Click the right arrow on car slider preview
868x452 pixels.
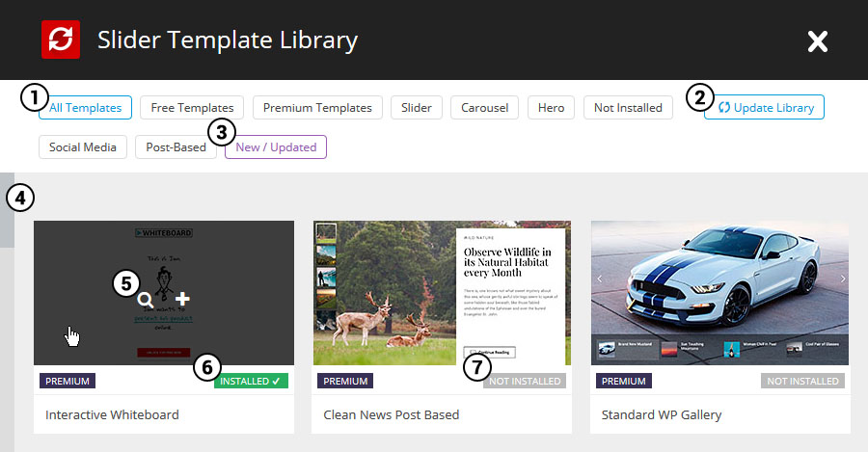(x=843, y=279)
